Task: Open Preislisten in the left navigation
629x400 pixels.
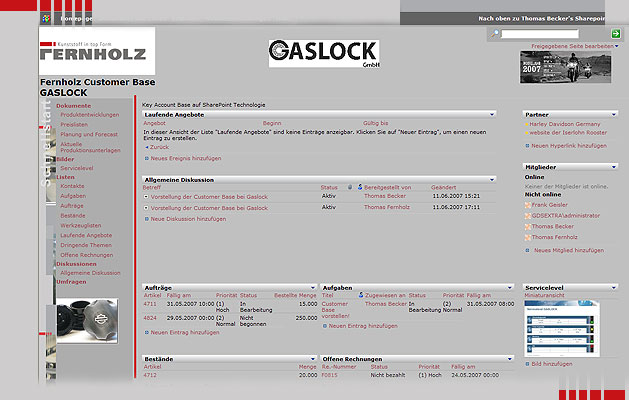Action: click(76, 124)
